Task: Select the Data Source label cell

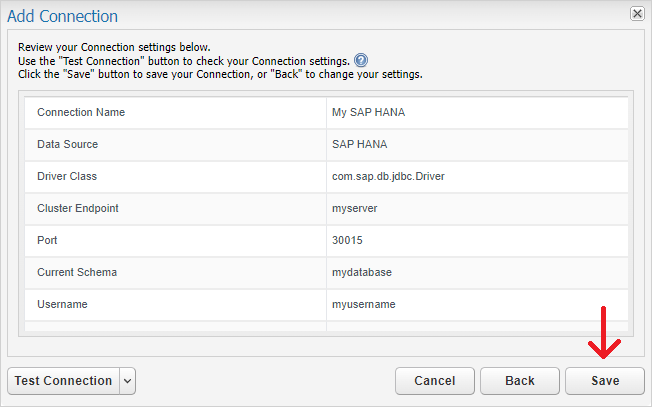Action: coord(175,144)
